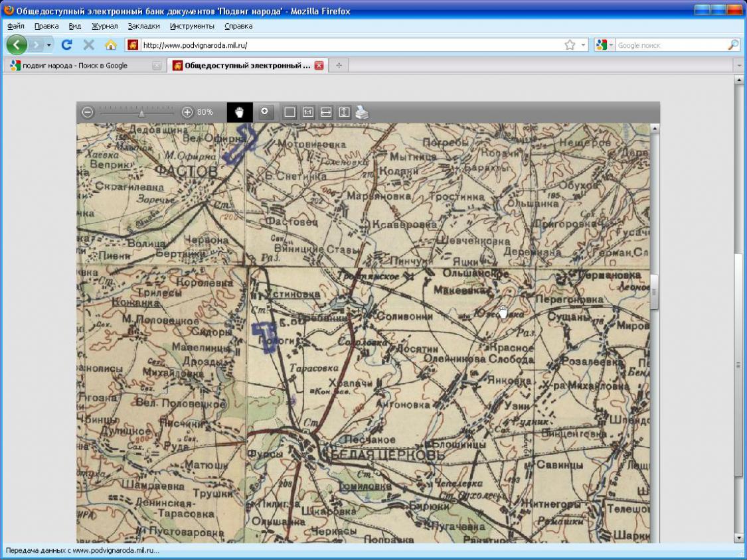This screenshot has width=747, height=560.
Task: Select the magnifier zoom tool
Action: (x=264, y=111)
